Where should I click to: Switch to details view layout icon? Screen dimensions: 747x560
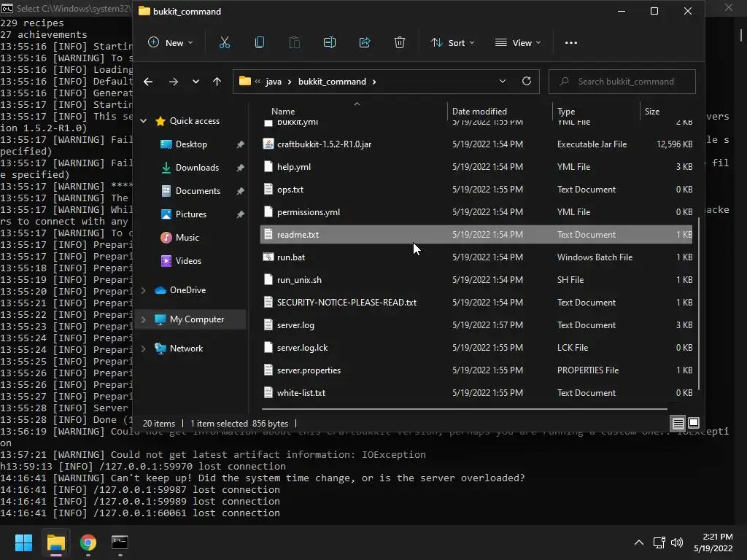(x=678, y=423)
